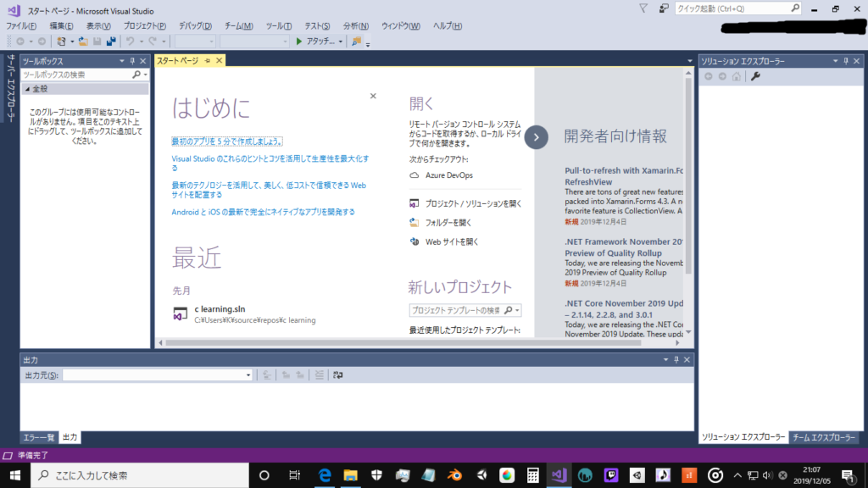Screen dimensions: 868x488
Task: Click the プロジェクト テンプレートの検索 field
Action: (x=455, y=310)
